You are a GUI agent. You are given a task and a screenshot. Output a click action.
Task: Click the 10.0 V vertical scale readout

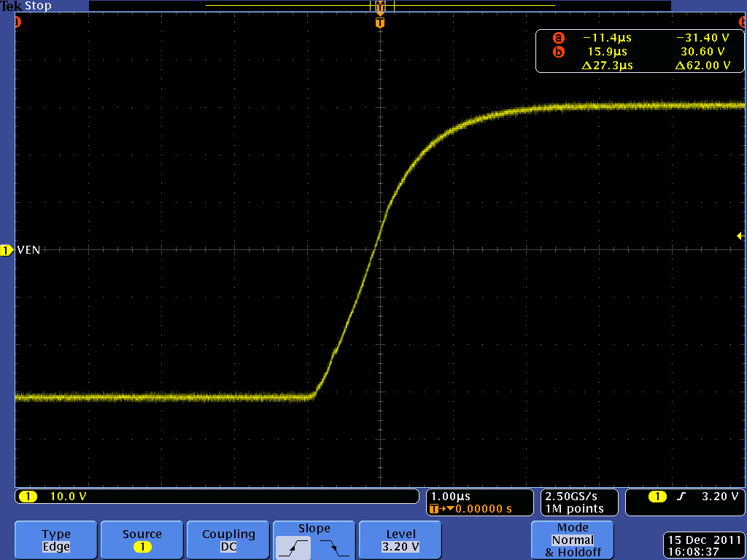[68, 497]
